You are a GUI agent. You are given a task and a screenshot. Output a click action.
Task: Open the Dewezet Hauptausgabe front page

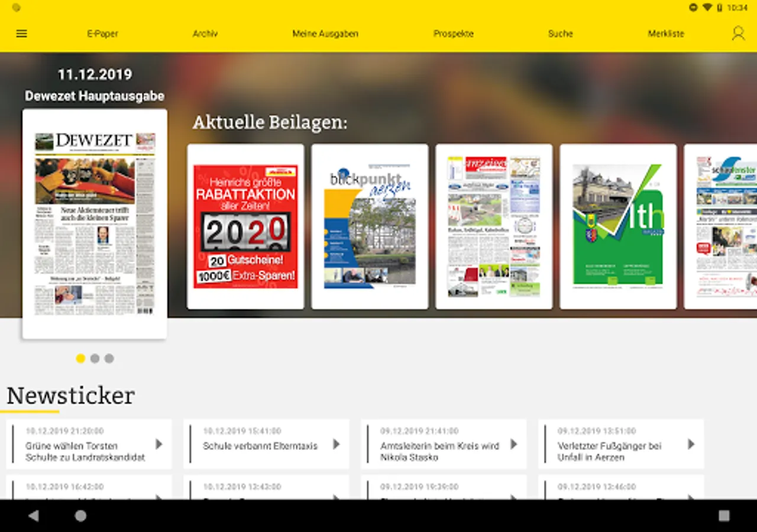tap(95, 224)
